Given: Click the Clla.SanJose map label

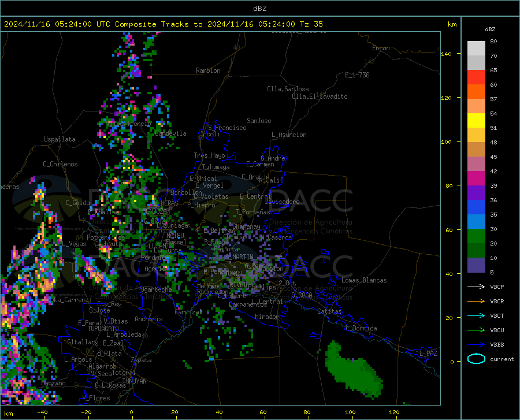Looking at the screenshot, I should pyautogui.click(x=288, y=89).
